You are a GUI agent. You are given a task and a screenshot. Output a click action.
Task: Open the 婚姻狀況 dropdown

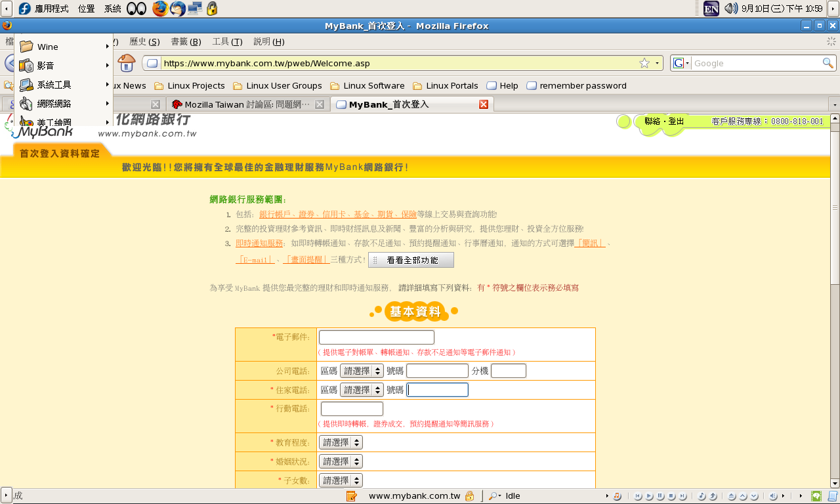[x=341, y=462]
